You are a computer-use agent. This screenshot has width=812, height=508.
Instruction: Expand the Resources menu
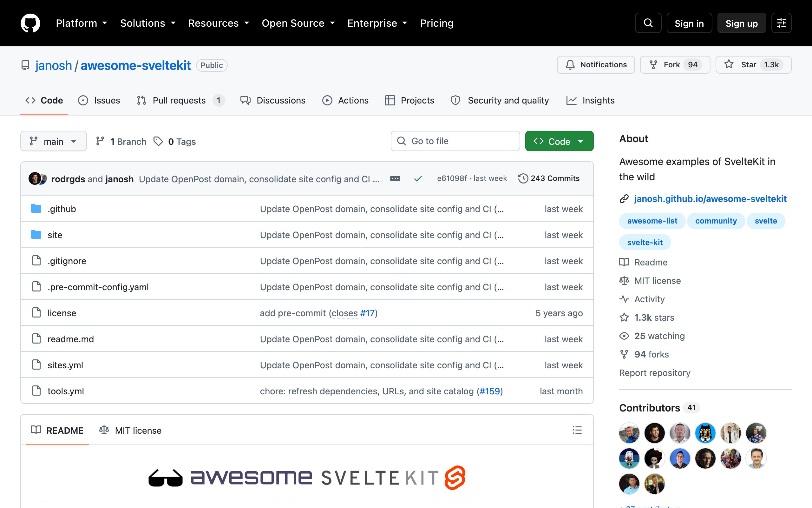[x=219, y=23]
